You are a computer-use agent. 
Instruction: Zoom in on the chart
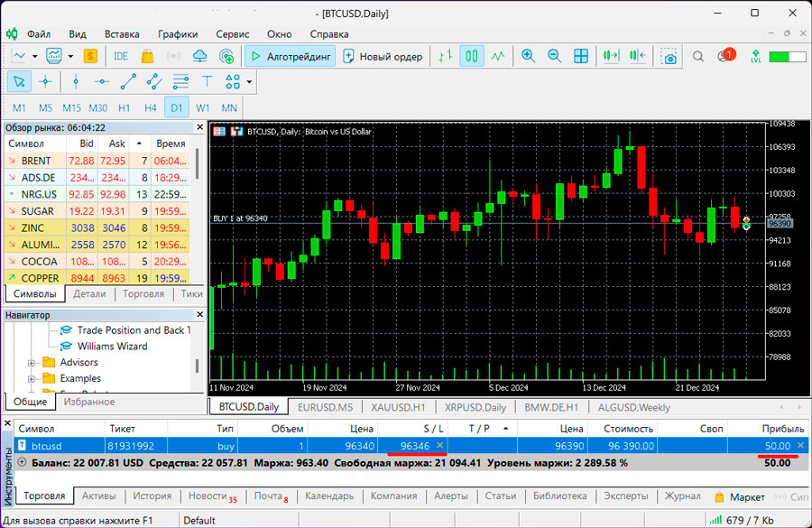[528, 56]
